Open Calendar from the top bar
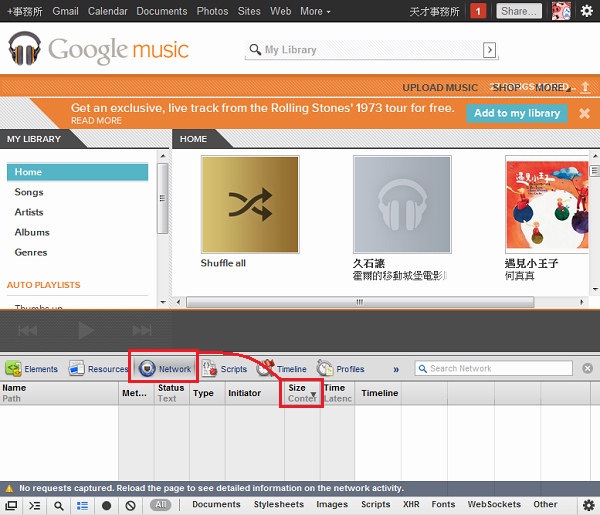Viewport: 600px width, 515px height. pos(108,11)
